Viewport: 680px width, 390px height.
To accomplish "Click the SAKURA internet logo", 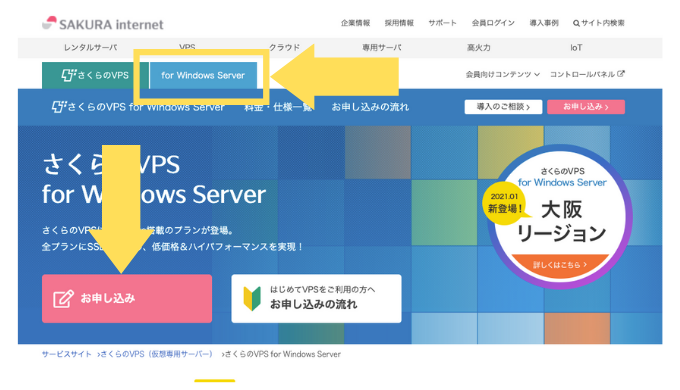I will point(103,24).
